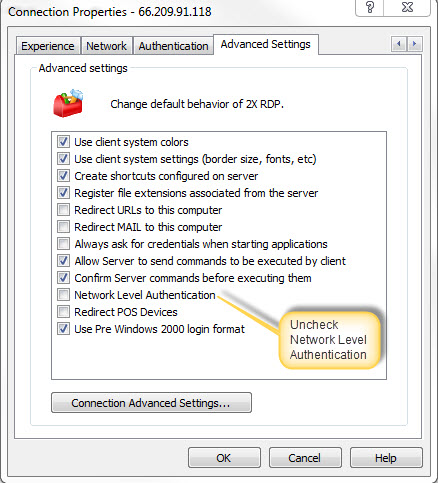The width and height of the screenshot is (438, 483).
Task: Confirm with the OK button
Action: click(x=224, y=458)
